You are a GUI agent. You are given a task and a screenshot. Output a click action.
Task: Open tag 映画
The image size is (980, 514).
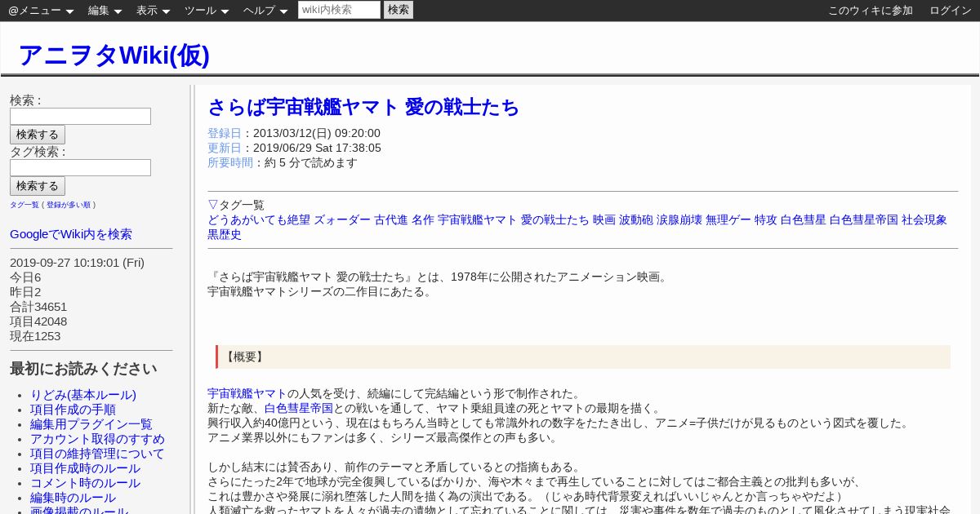point(604,219)
